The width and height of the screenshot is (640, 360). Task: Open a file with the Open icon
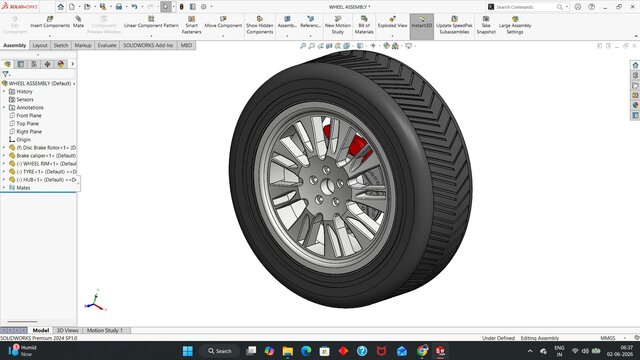coord(87,7)
